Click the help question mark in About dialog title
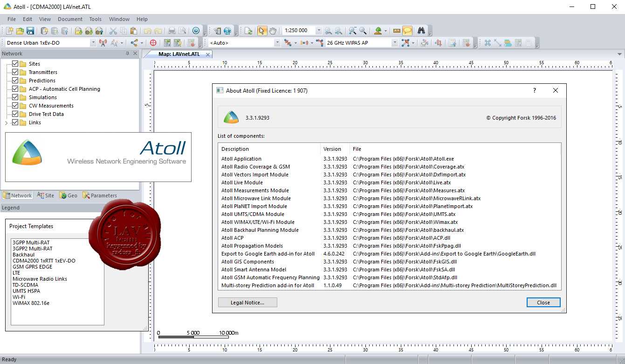Viewport: 625px width, 364px height. (535, 91)
